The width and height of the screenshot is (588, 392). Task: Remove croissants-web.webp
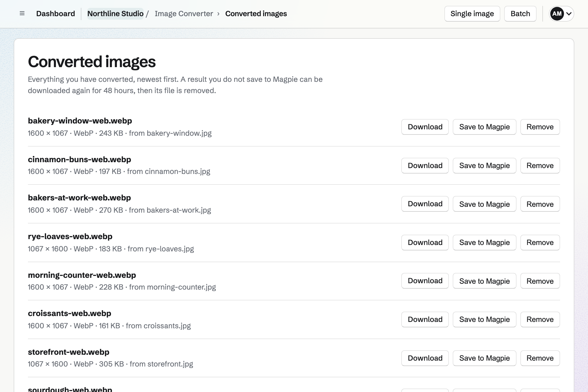540,319
